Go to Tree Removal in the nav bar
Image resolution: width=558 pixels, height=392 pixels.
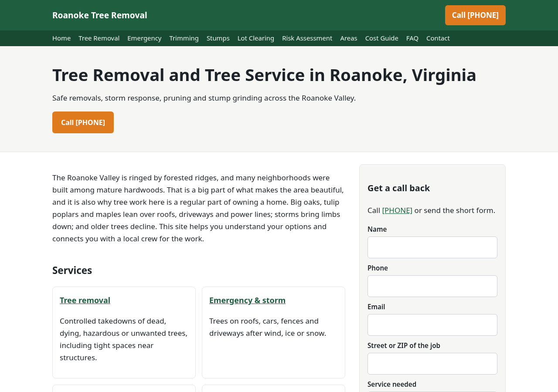(x=99, y=38)
